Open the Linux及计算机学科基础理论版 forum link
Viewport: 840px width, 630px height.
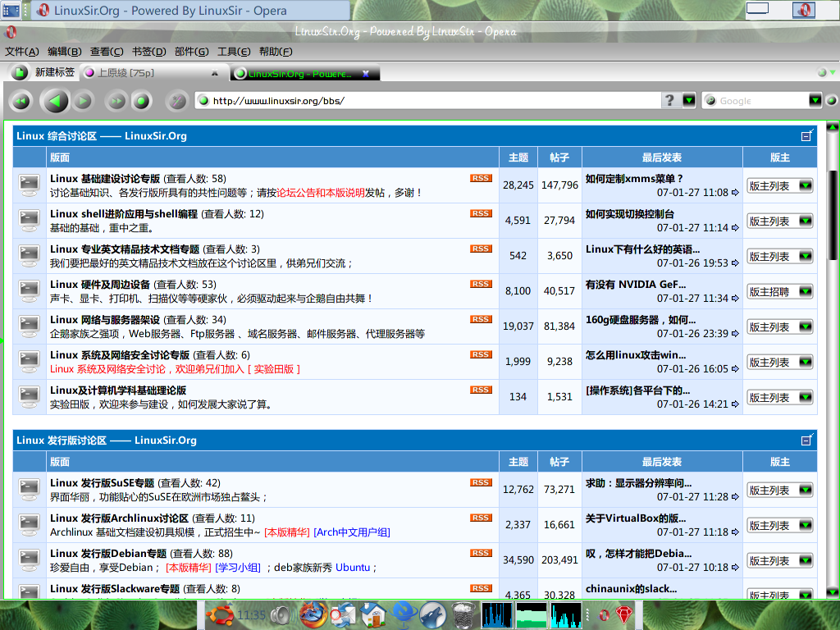click(118, 390)
